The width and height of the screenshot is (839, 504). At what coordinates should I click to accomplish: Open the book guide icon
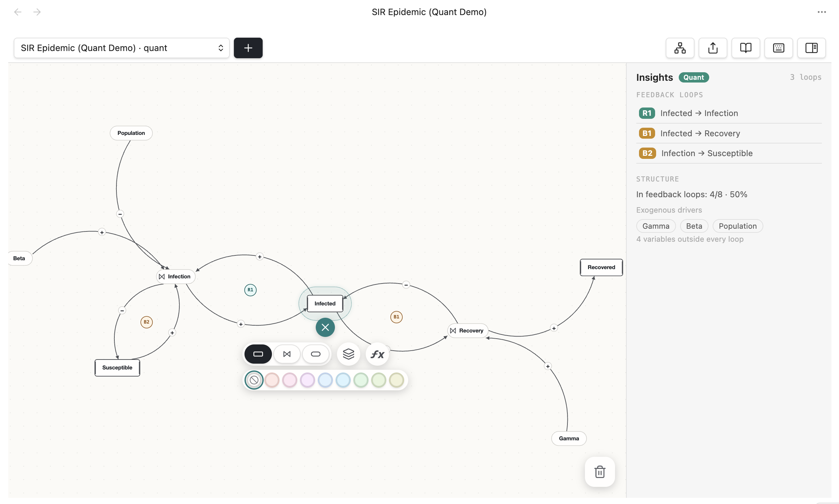746,48
